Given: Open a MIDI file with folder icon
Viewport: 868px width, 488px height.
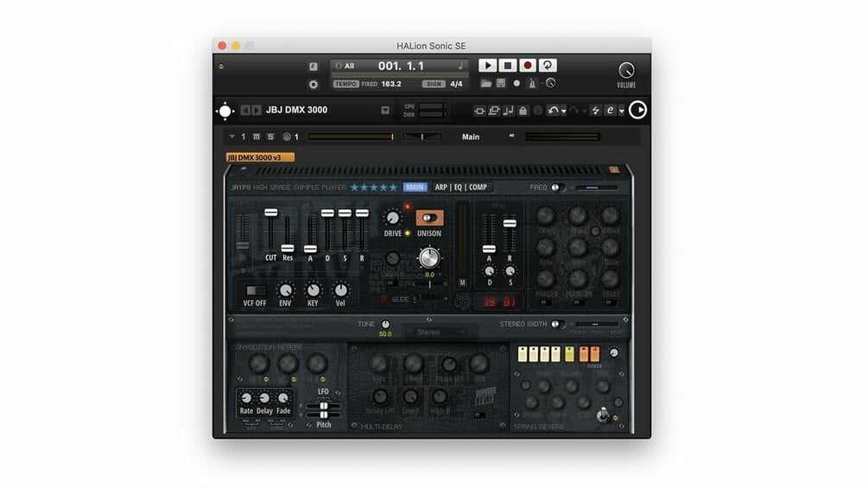Looking at the screenshot, I should [486, 84].
